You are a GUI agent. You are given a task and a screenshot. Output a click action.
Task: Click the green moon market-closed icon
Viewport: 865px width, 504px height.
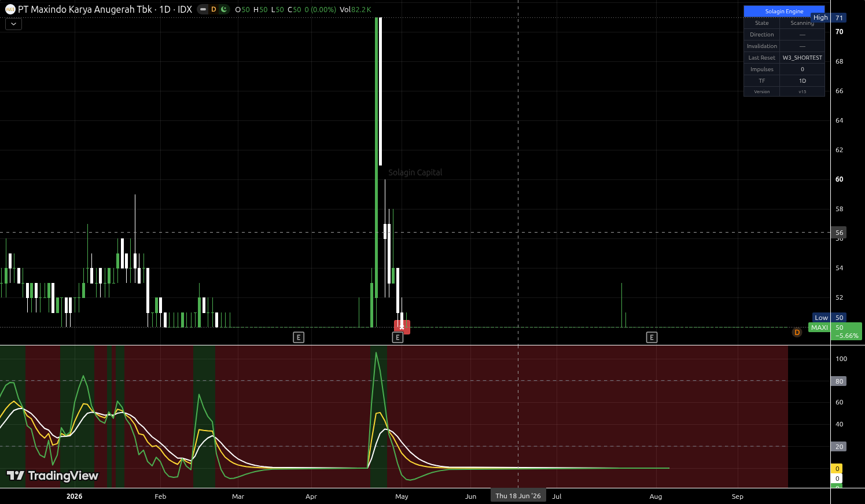224,9
